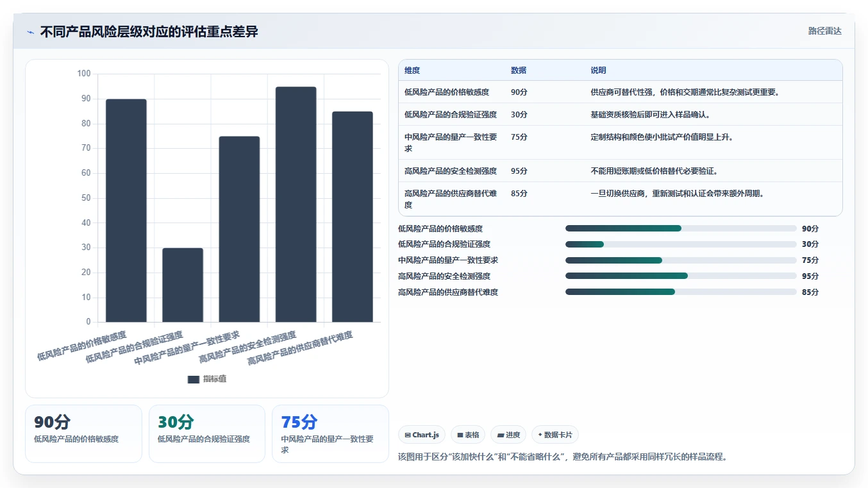Click the 95分 value in the table

coord(519,171)
